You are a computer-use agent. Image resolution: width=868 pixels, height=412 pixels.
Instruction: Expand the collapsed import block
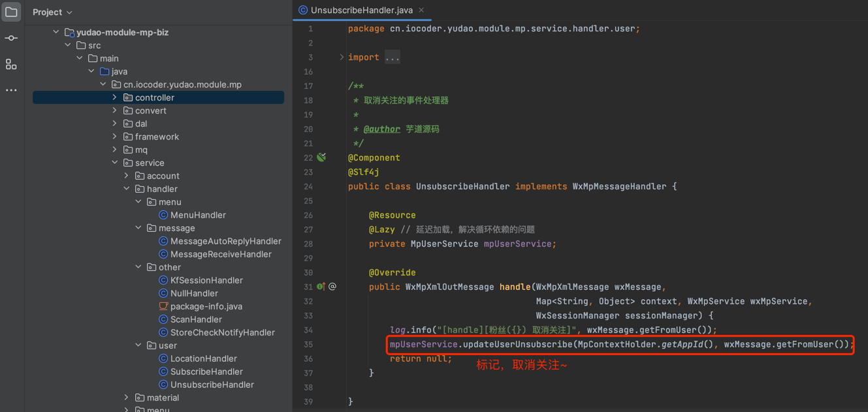pyautogui.click(x=342, y=57)
